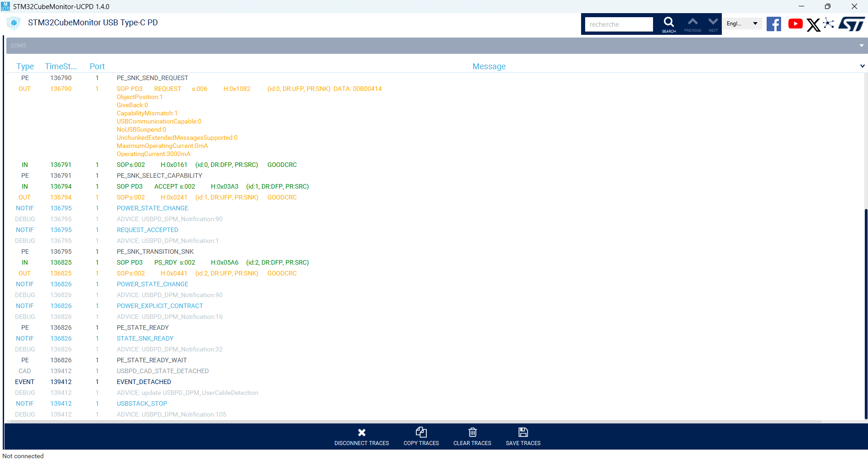
Task: Click the X social media icon
Action: point(813,25)
